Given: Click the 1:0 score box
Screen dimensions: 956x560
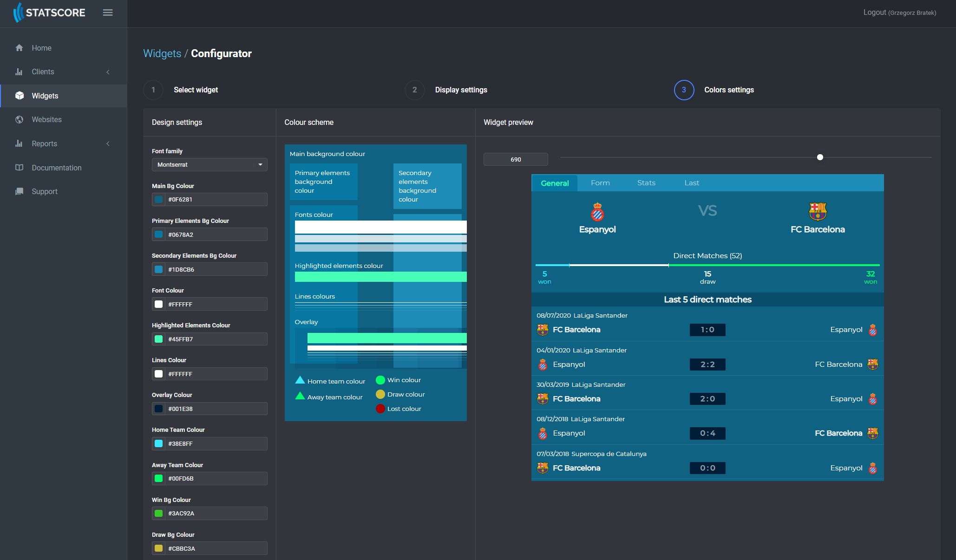Looking at the screenshot, I should pos(707,330).
